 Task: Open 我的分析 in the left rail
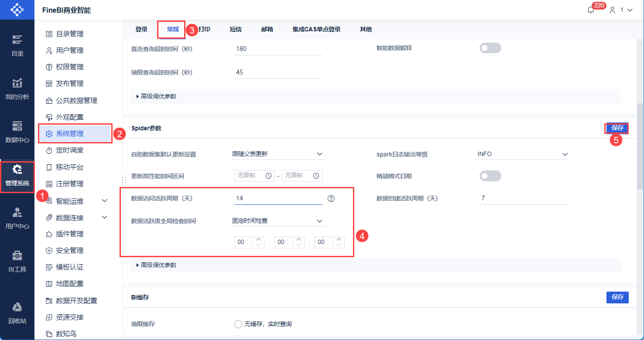click(17, 89)
